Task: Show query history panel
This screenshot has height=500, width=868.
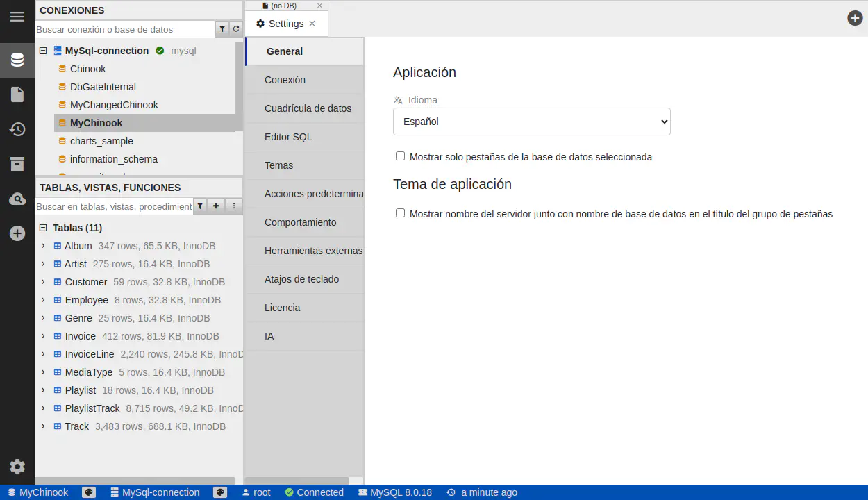Action: (17, 129)
